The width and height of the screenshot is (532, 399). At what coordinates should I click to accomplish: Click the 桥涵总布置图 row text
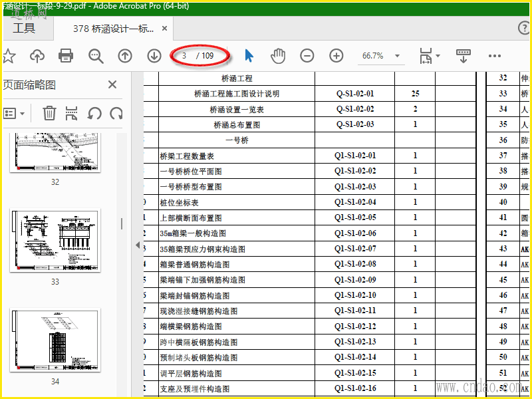coord(237,125)
